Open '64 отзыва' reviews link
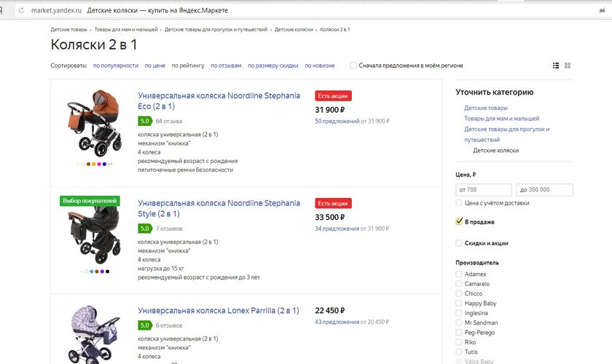This screenshot has height=364, width=612. click(169, 122)
